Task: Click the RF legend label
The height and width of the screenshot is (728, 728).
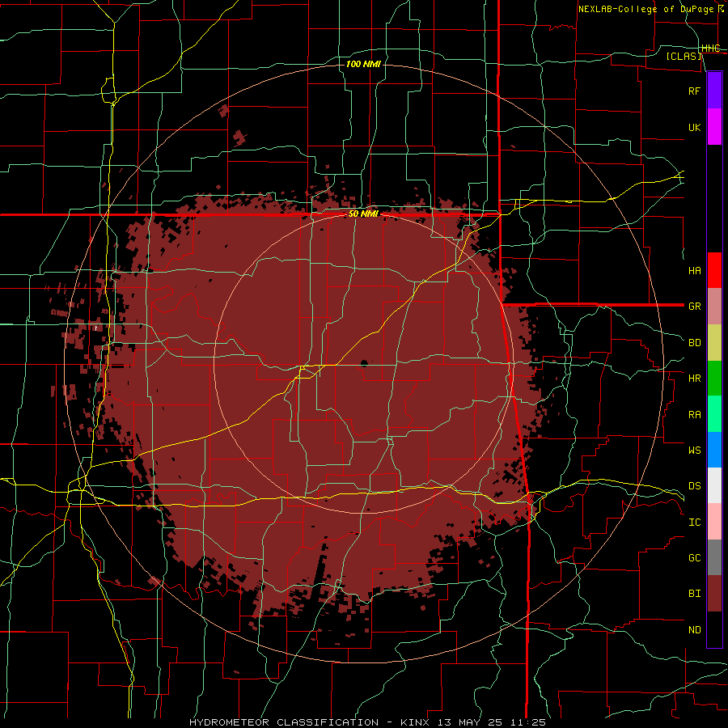Action: tap(694, 91)
